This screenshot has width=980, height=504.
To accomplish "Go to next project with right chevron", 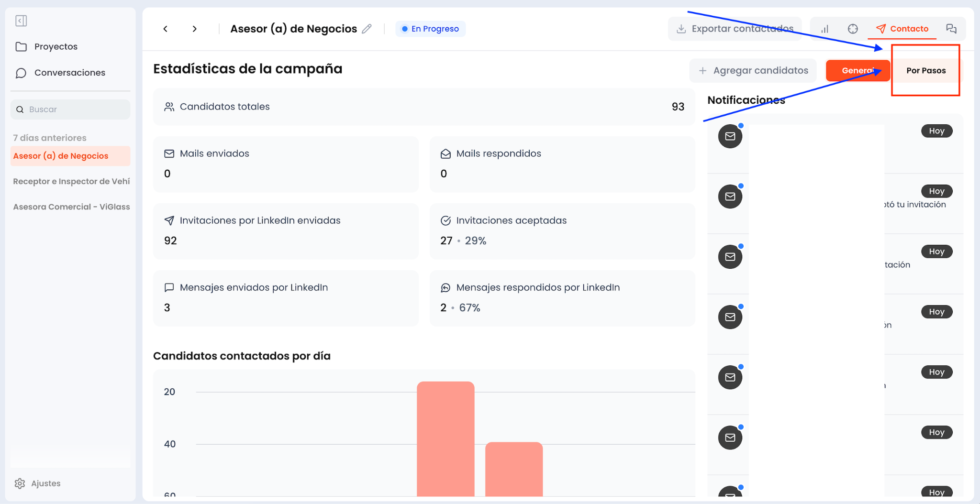I will pos(194,29).
